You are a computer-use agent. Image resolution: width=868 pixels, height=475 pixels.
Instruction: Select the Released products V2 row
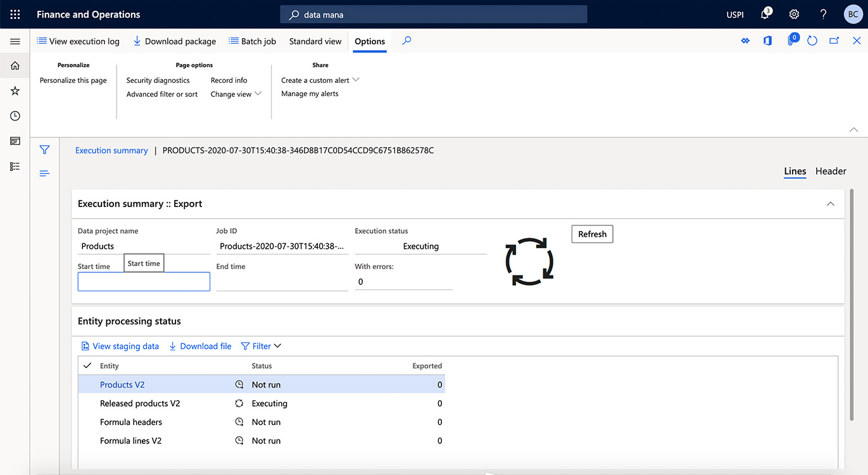(x=261, y=403)
